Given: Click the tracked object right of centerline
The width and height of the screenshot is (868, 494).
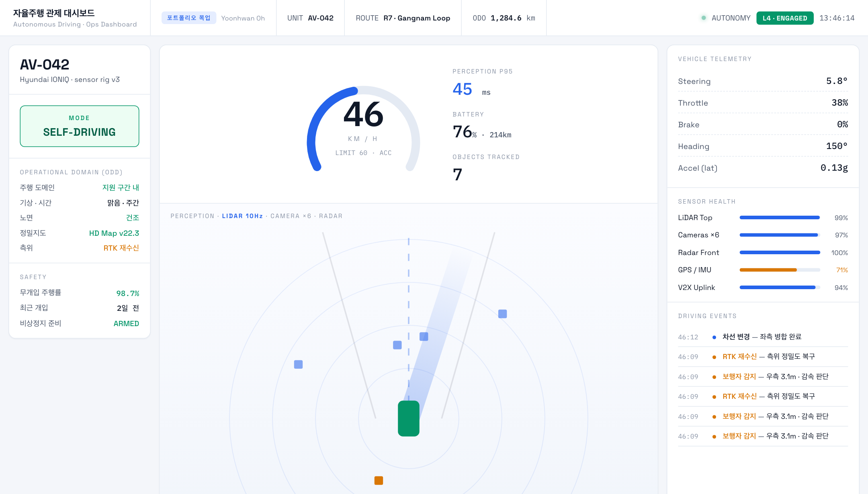Looking at the screenshot, I should coord(424,337).
